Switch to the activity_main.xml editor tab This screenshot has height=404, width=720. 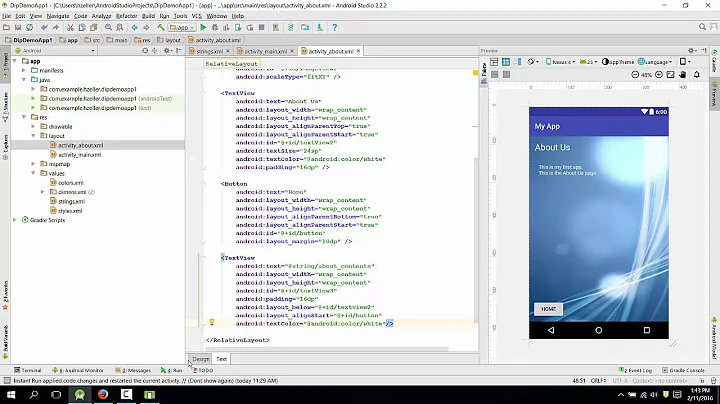click(x=265, y=51)
